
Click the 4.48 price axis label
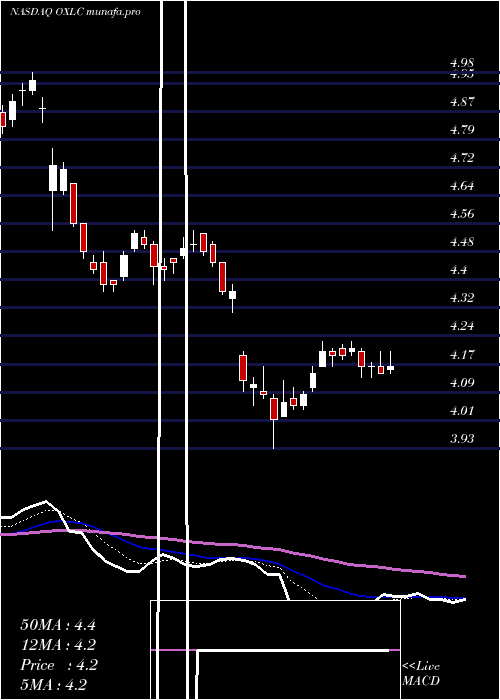tap(462, 242)
